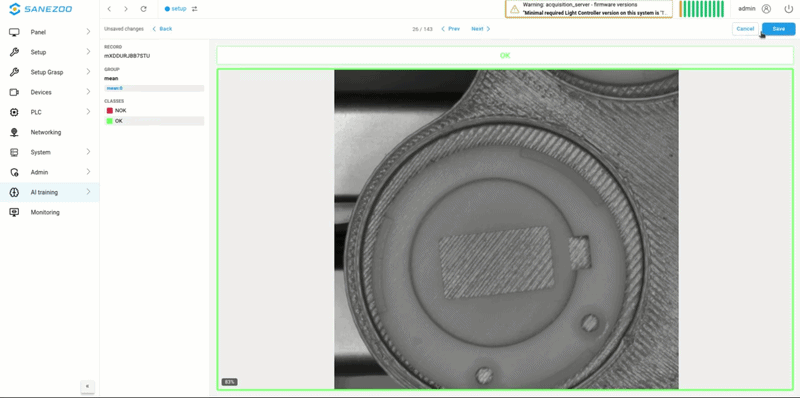The image size is (800, 398).
Task: Click the Sanezoo logo
Action: click(41, 9)
